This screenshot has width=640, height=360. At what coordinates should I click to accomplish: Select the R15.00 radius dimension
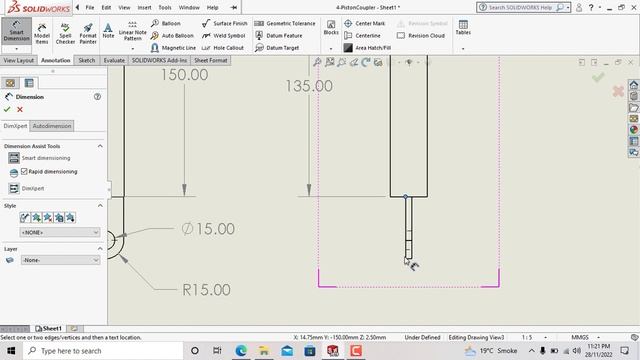coord(206,290)
